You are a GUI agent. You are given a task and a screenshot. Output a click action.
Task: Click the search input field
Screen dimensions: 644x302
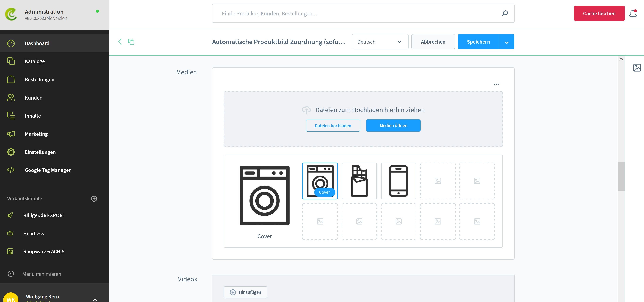click(x=363, y=13)
